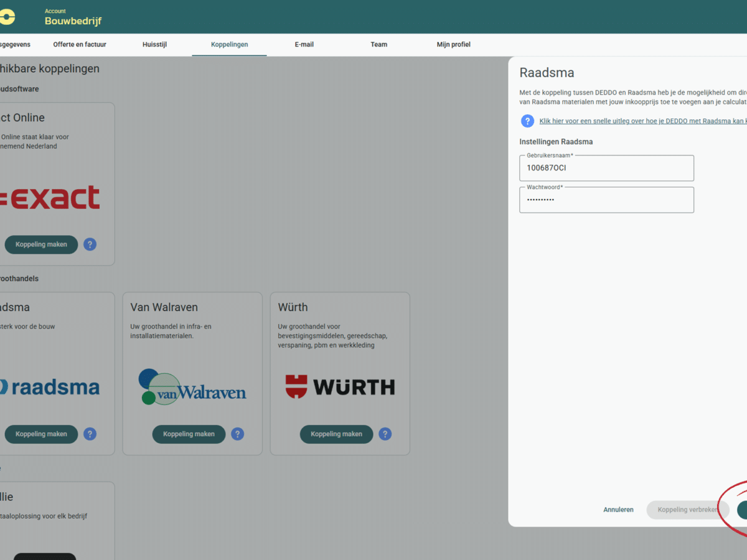Click Koppeling maken for Exact Online
The height and width of the screenshot is (560, 747).
pyautogui.click(x=41, y=245)
